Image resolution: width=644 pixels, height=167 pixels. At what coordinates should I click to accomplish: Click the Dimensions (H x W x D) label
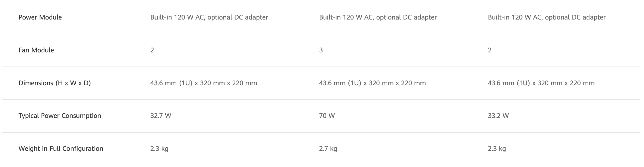(55, 83)
